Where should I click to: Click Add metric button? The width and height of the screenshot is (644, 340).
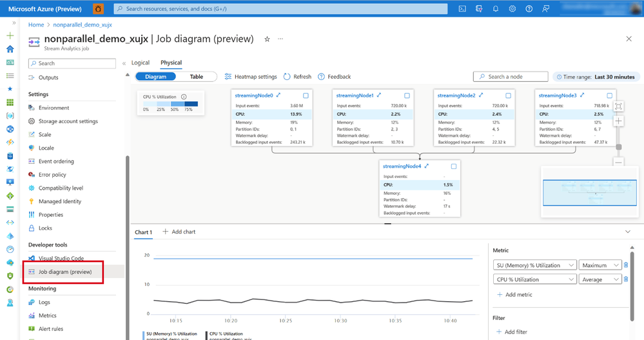(514, 295)
